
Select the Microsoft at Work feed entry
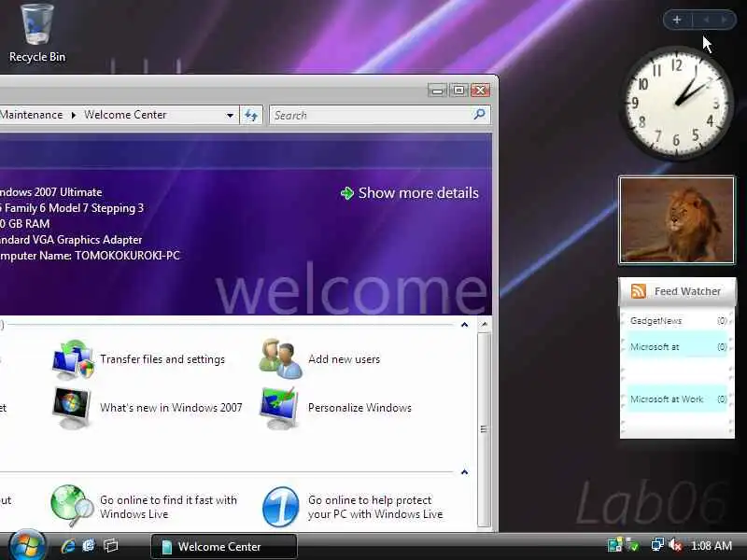point(677,399)
